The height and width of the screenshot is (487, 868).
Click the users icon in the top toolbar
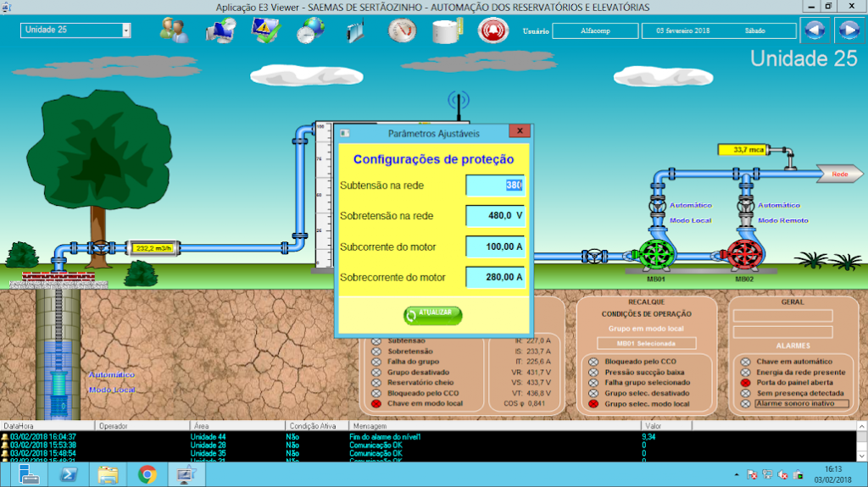(174, 30)
